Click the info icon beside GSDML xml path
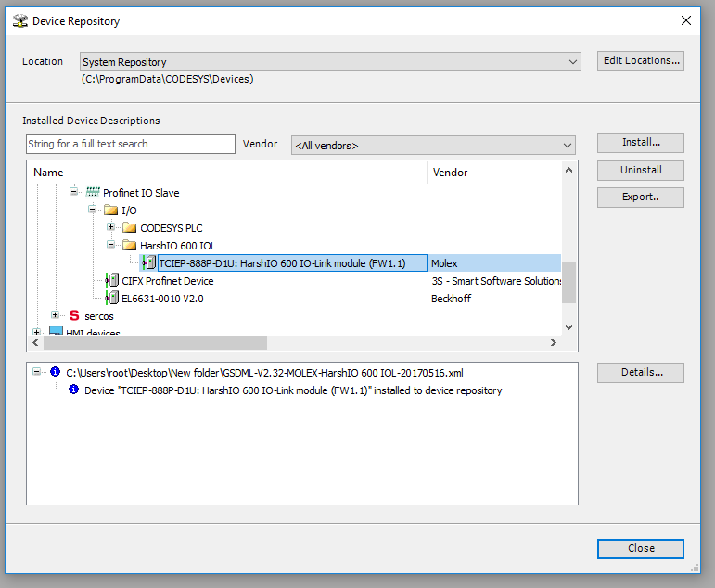The image size is (715, 588). pos(55,372)
